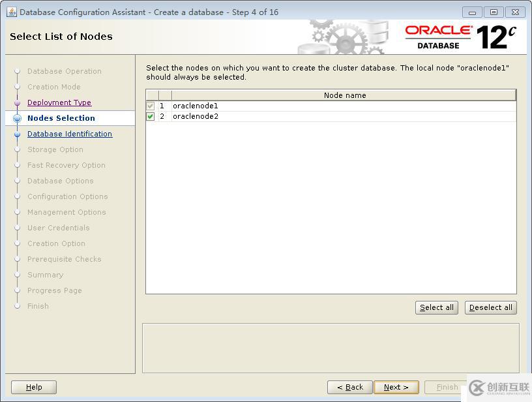Viewport: 532px width, 402px height.
Task: Maximize the Database Configuration Assistant window
Action: point(494,12)
